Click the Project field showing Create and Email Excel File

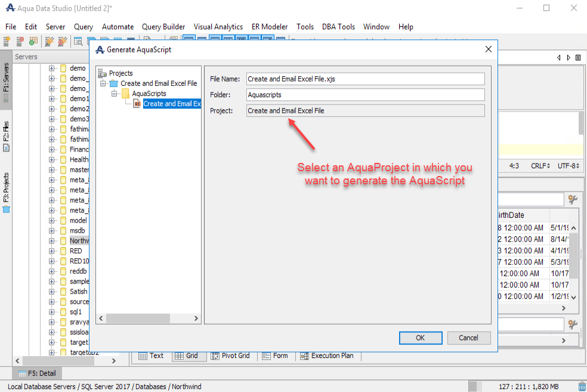pyautogui.click(x=365, y=111)
